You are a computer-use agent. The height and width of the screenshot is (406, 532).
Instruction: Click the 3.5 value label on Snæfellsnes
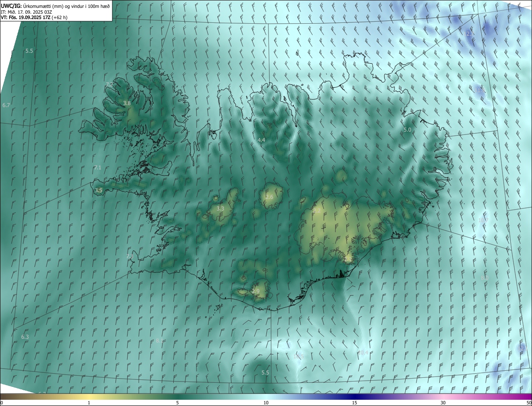99,191
